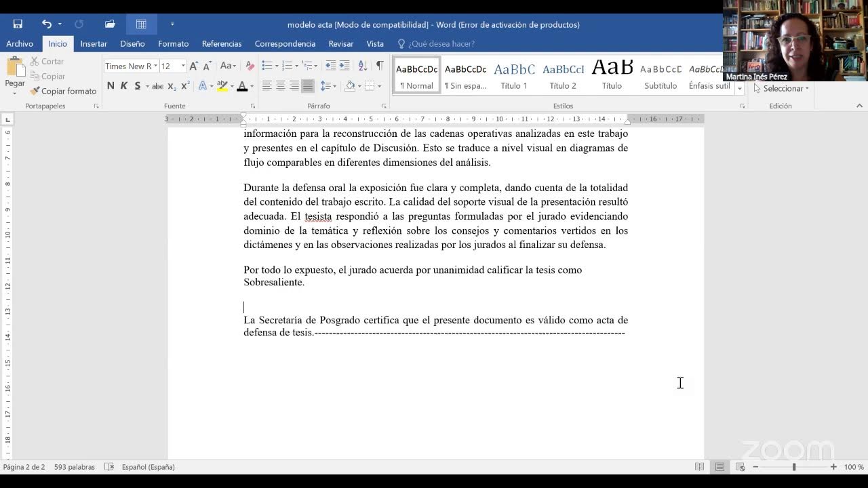Toggle underline (S) formatting

pyautogui.click(x=138, y=86)
